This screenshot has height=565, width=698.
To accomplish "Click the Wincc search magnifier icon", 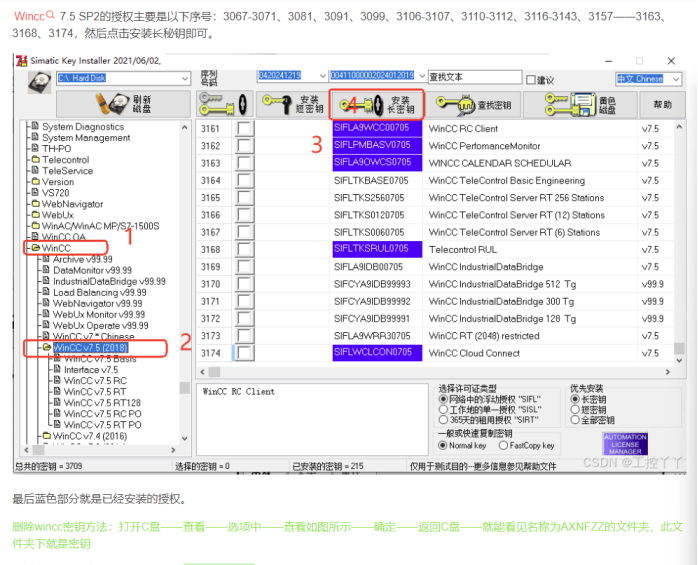I will pos(50,15).
